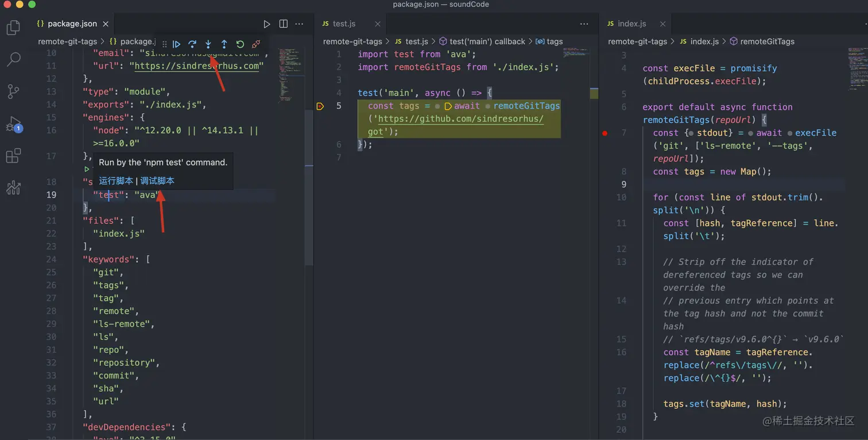Close the test.js tab
The height and width of the screenshot is (440, 868).
378,24
